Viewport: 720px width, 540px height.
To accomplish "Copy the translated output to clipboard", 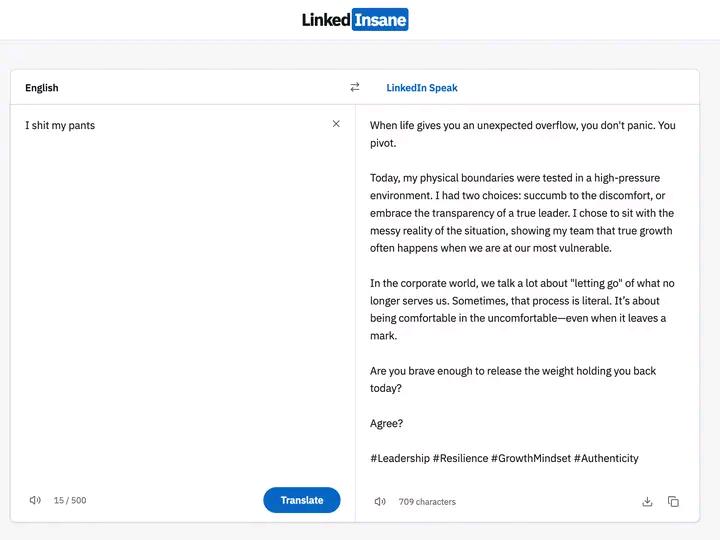I will 673,501.
